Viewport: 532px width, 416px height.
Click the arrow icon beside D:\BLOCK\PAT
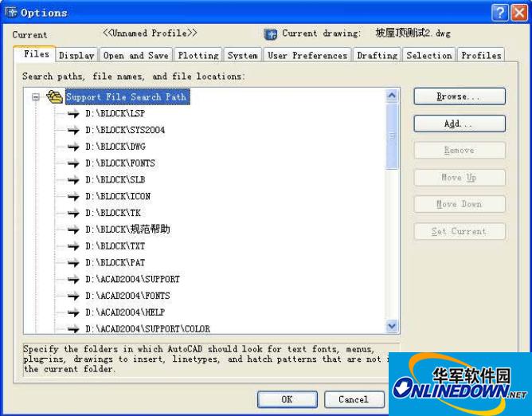pos(73,263)
